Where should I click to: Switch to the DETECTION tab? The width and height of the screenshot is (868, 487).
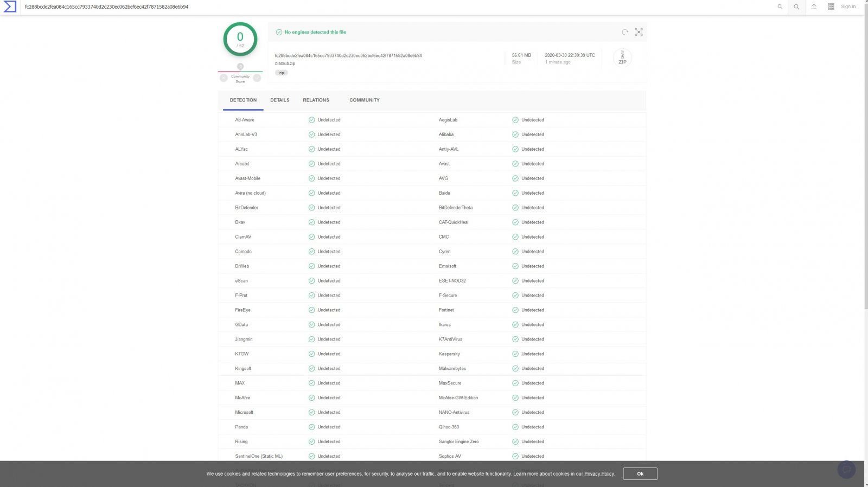(x=243, y=100)
